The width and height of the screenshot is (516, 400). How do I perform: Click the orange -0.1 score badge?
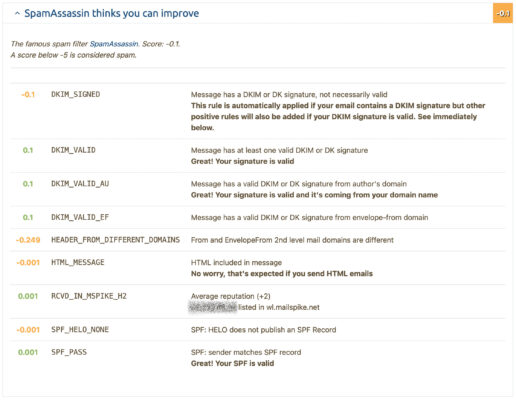(x=503, y=13)
